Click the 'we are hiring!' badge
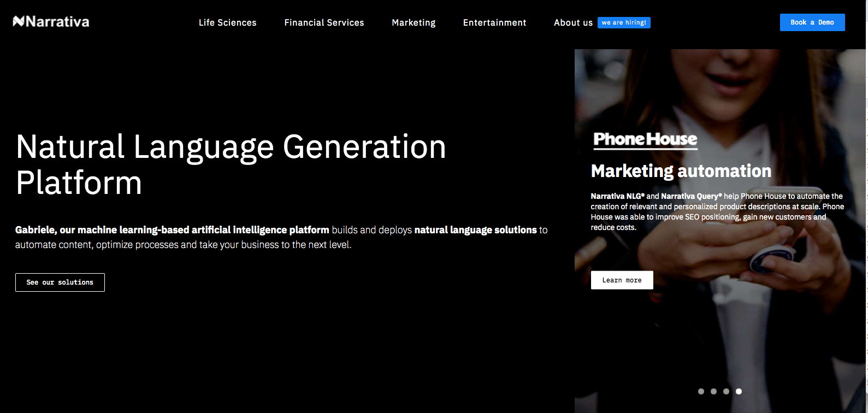The image size is (868, 413). point(624,22)
